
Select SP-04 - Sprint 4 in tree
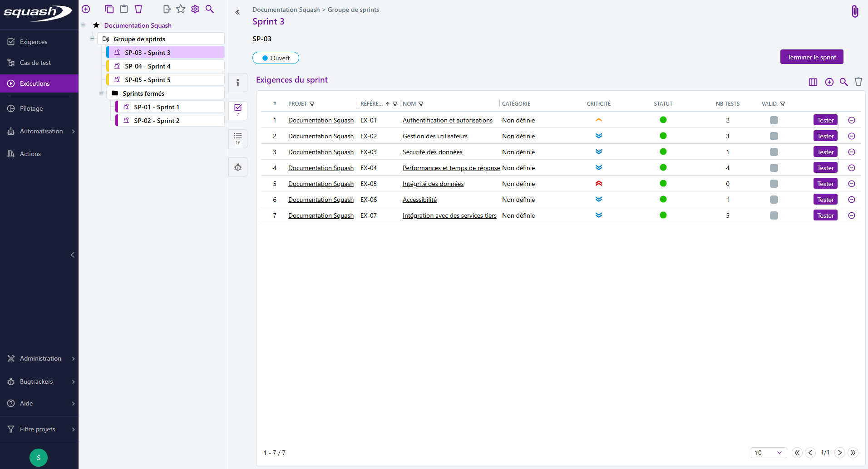point(148,66)
